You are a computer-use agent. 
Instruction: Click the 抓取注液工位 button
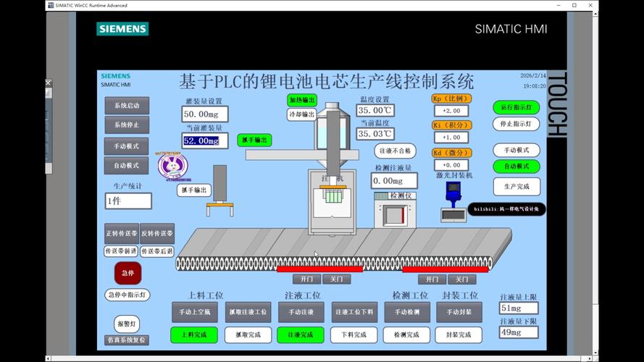[248, 312]
